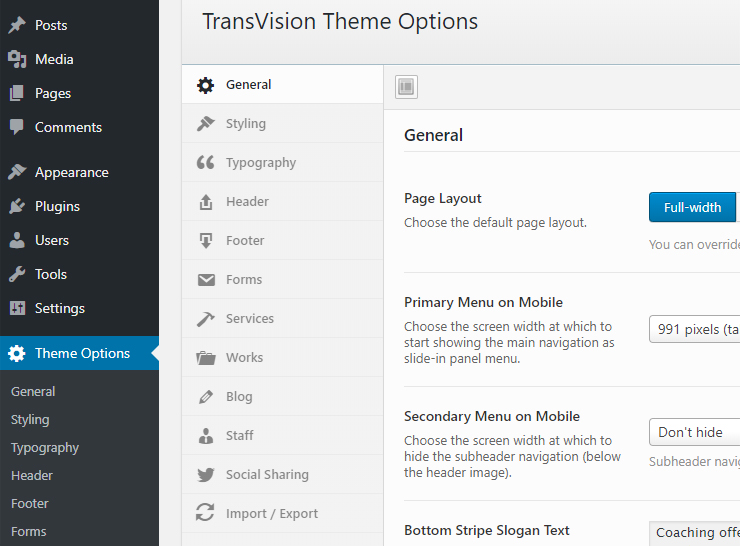Open the Works options tab
Viewport: 740px width, 546px height.
click(x=282, y=358)
